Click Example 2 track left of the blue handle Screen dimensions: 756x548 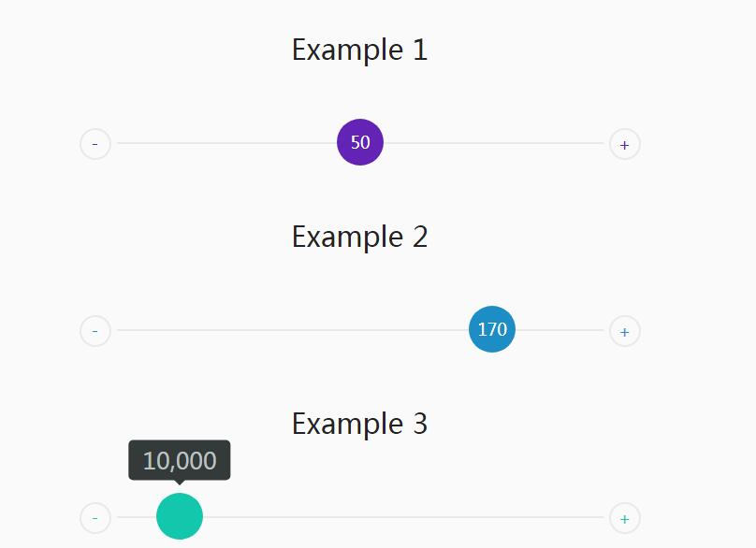click(290, 330)
